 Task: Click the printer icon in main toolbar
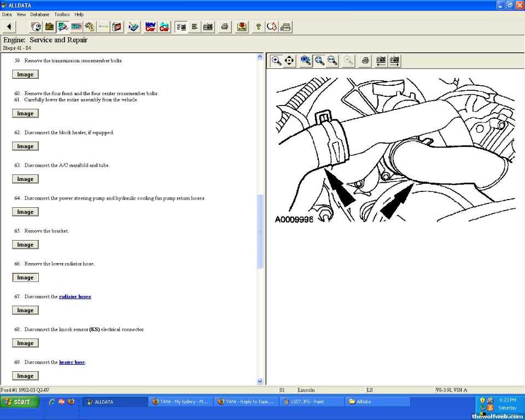pos(224,26)
